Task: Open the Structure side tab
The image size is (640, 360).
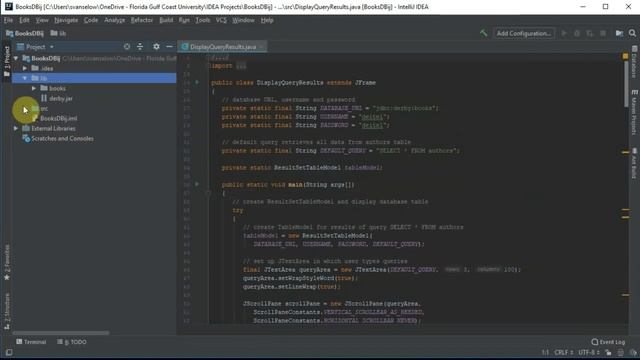Action: tap(7, 311)
